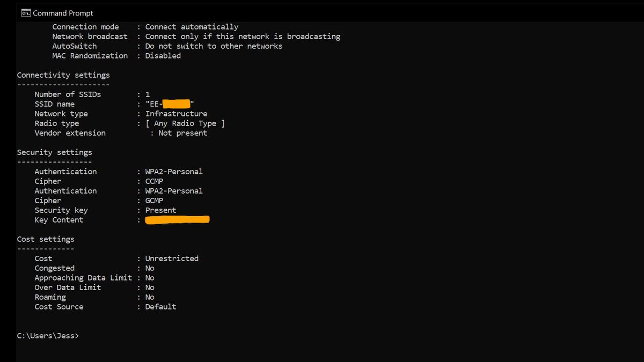644x362 pixels.
Task: Click the first WPA2-Personal authentication value
Action: pyautogui.click(x=174, y=172)
